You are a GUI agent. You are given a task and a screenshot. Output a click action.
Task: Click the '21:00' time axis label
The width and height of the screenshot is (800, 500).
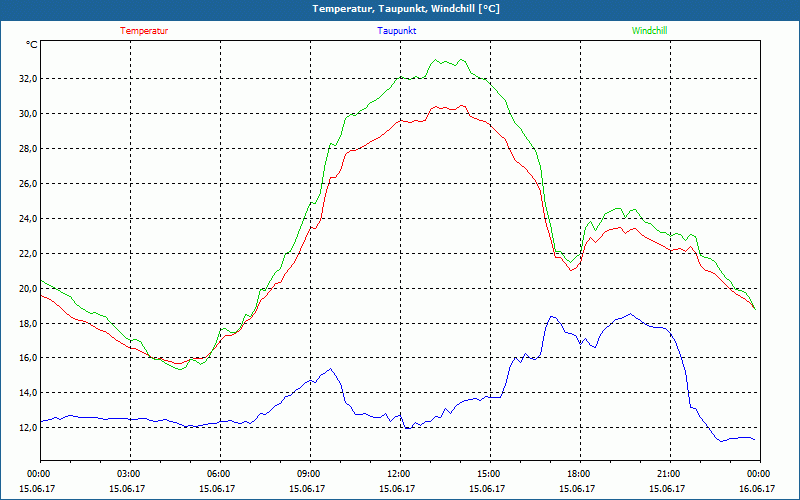point(670,474)
